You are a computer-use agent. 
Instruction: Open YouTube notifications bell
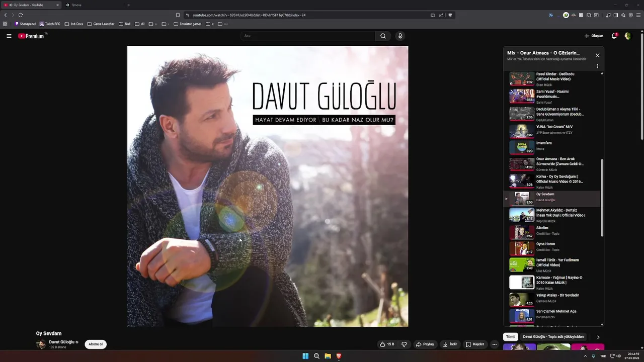click(x=614, y=36)
